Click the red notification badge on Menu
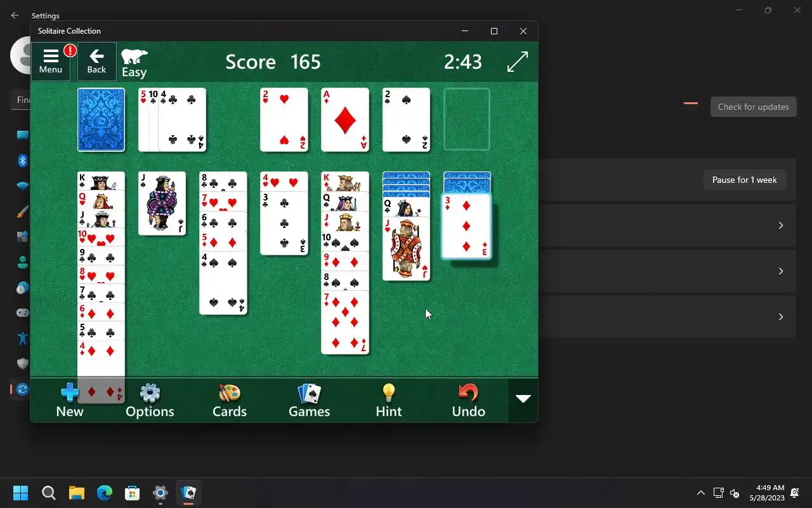 click(x=70, y=50)
